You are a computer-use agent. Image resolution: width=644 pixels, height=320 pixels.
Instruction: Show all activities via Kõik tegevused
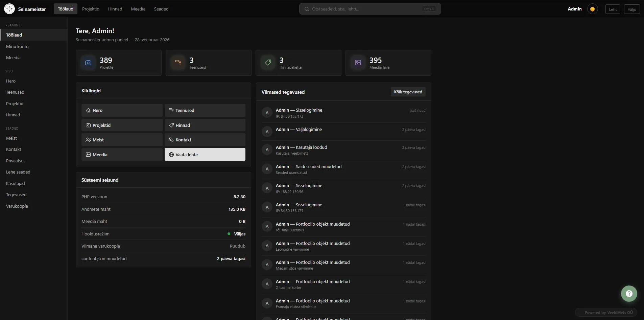pos(408,92)
